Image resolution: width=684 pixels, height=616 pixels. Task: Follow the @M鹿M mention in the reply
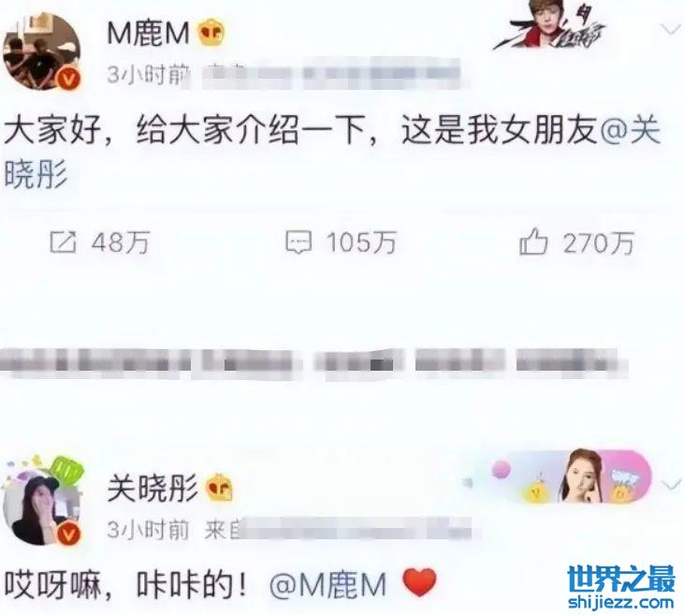pos(328,584)
